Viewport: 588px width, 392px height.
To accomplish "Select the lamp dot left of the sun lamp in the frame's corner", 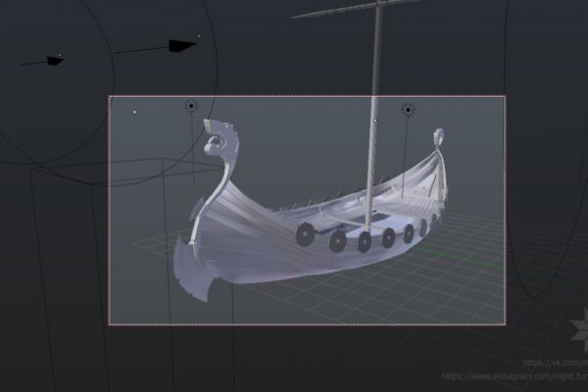I will 134,112.
